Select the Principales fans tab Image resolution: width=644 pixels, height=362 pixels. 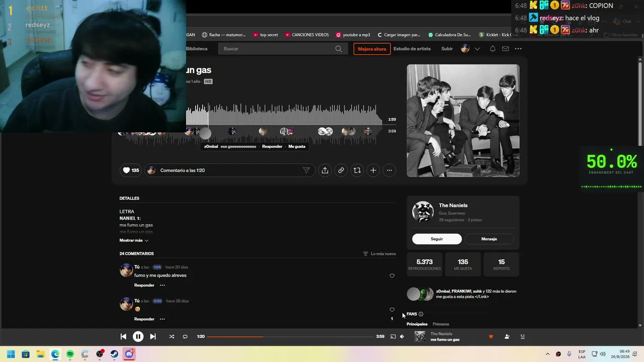pos(417,324)
